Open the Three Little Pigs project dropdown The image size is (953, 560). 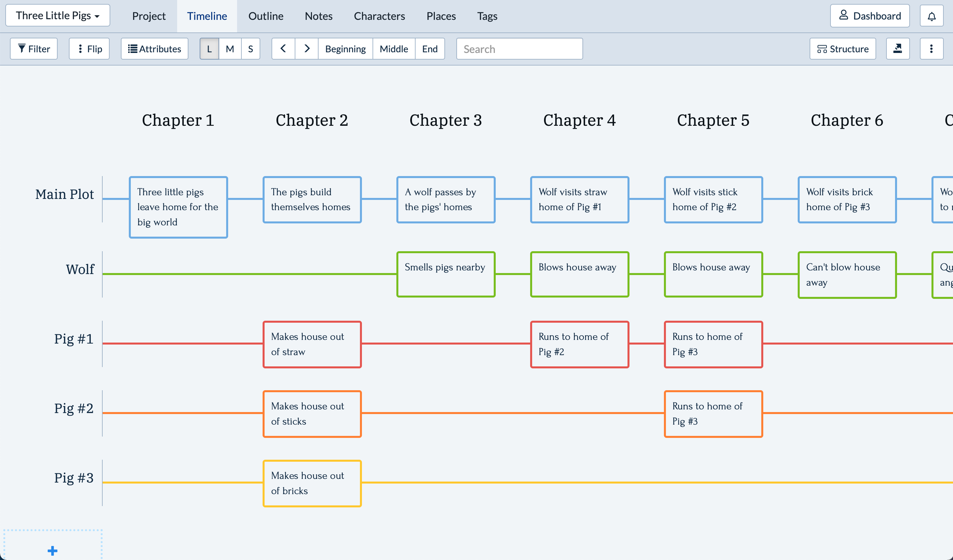[x=58, y=15]
